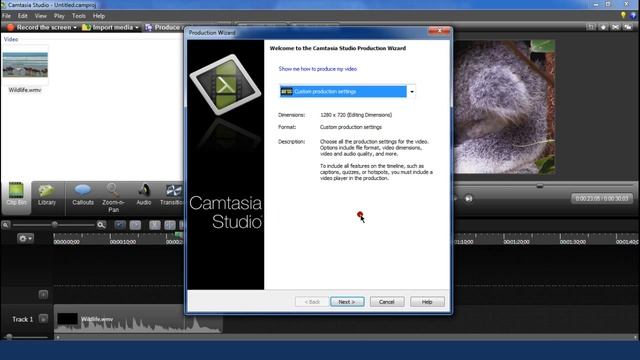Screen dimensions: 640x360
Task: Click the timeline horizontal scrollbar
Action: 346,337
